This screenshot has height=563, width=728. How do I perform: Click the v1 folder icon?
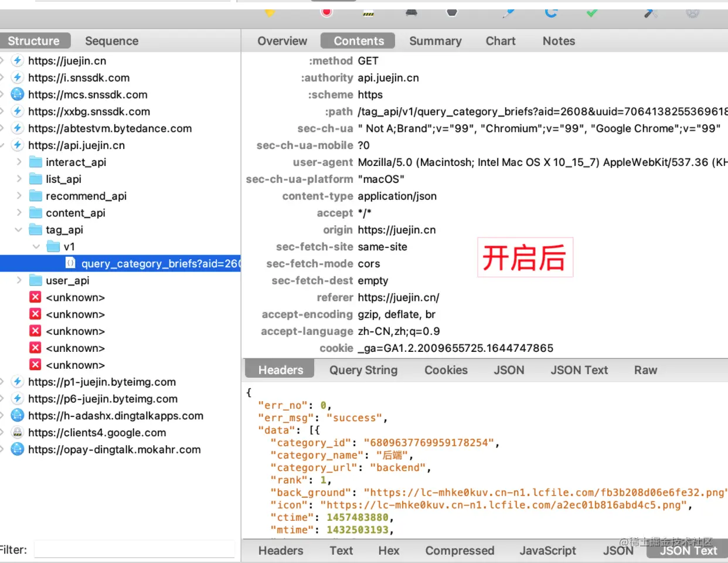tap(53, 246)
